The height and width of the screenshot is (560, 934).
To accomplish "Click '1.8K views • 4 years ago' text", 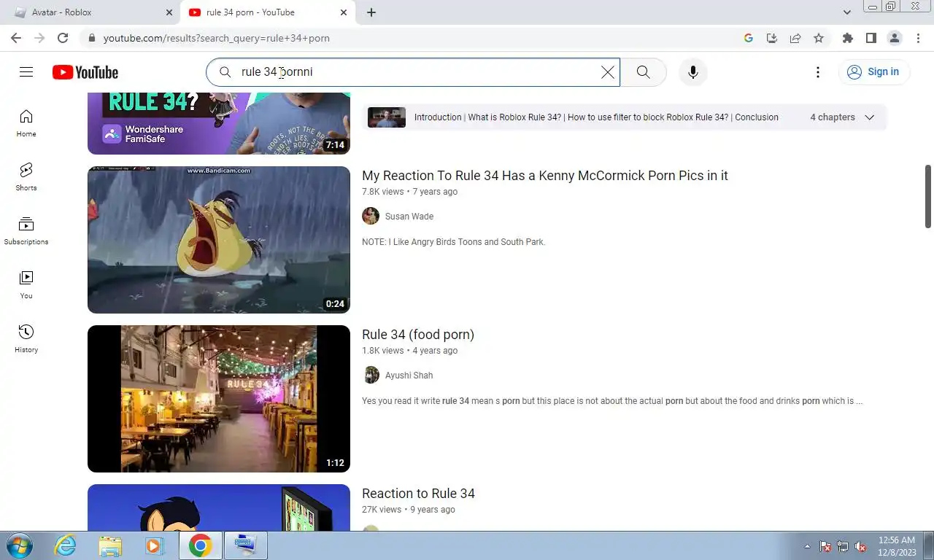I will (x=409, y=351).
